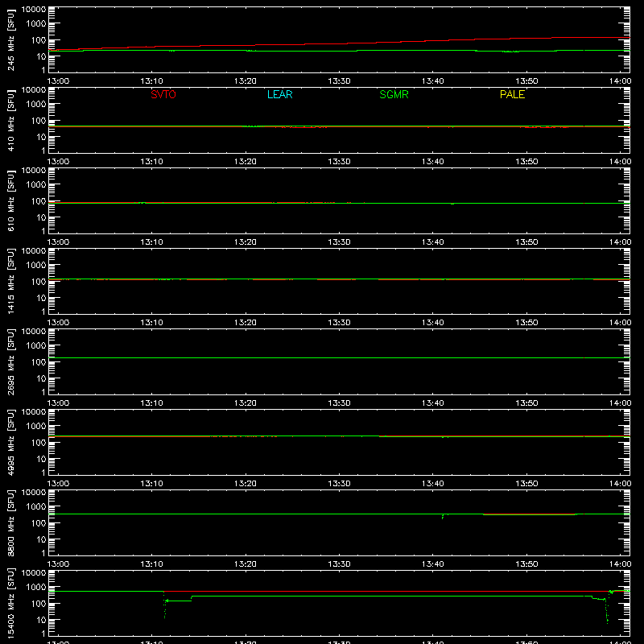
Task: Click the 15400 MHz [SFU] axis title
Action: (11, 603)
